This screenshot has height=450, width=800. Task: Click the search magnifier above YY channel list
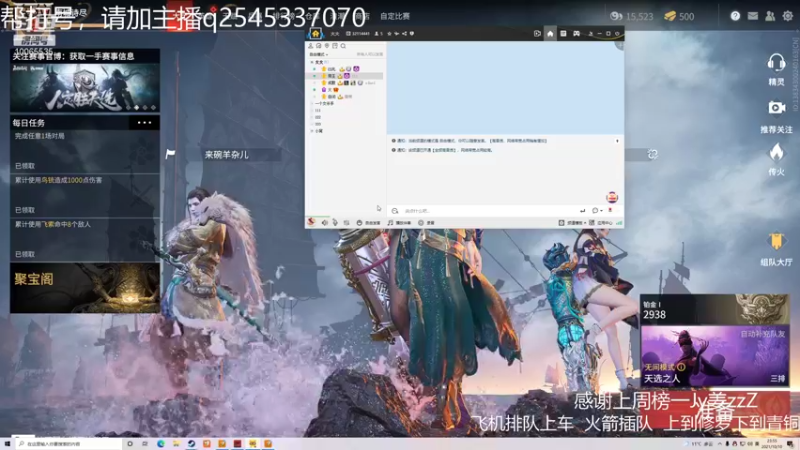[343, 46]
